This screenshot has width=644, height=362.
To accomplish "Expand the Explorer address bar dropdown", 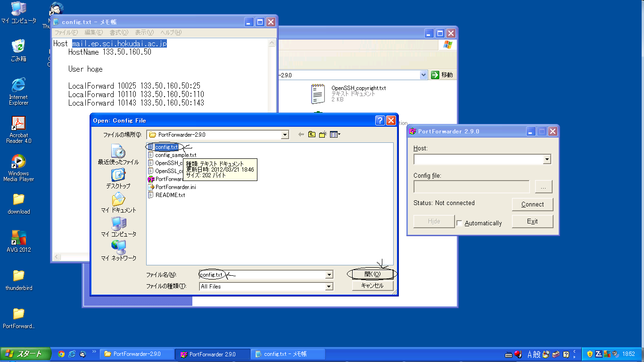I will coord(423,75).
